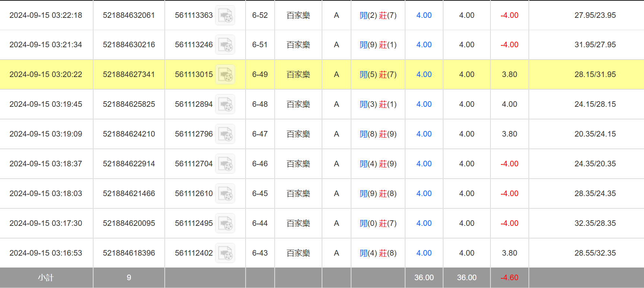
Task: Click red subtotal value -4.60
Action: point(509,278)
